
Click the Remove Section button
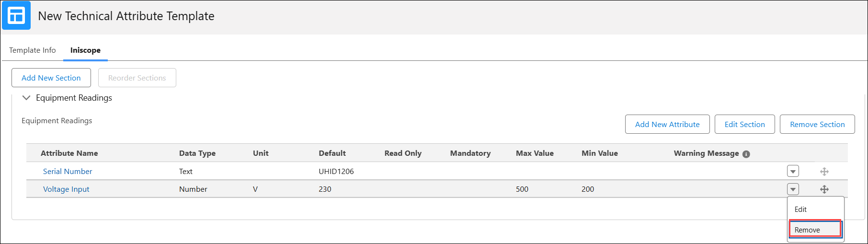tap(817, 124)
